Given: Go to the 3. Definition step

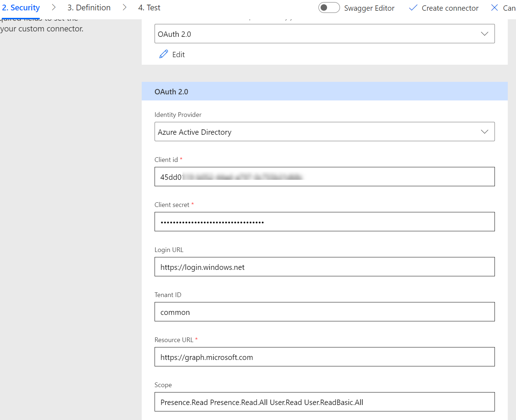Looking at the screenshot, I should pyautogui.click(x=89, y=8).
